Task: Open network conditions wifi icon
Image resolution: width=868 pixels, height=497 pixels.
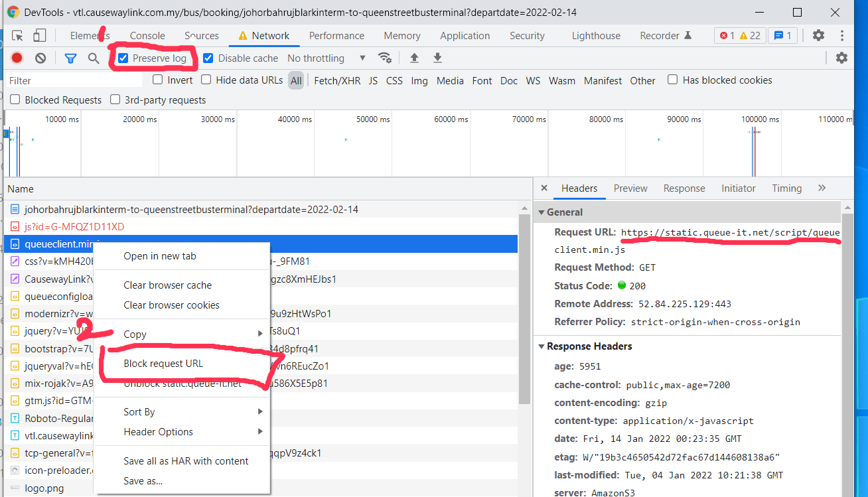Action: (384, 58)
